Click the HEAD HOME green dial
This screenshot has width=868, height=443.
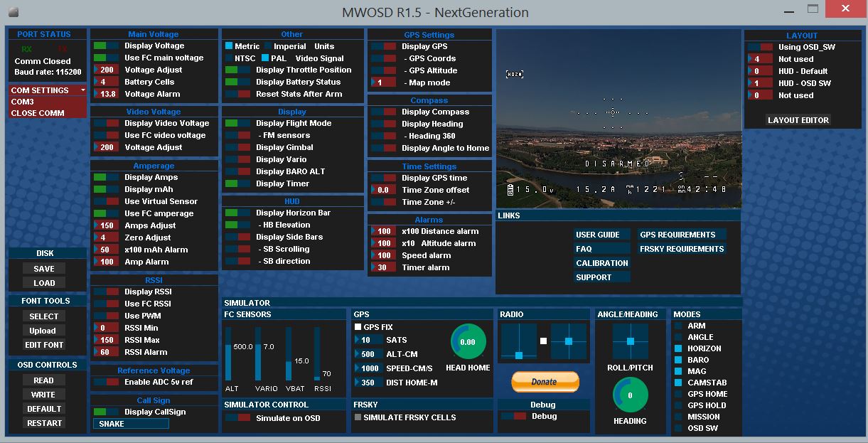click(x=468, y=342)
